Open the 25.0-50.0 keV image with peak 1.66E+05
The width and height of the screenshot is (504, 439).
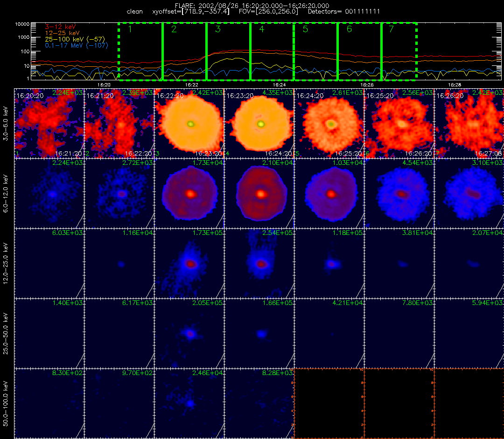[259, 333]
